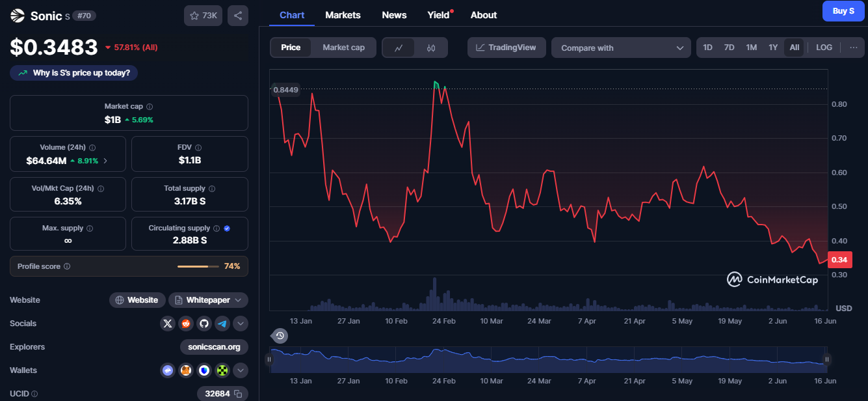Screen dimensions: 868x401
Task: Click Circulating supply info icon
Action: (x=217, y=228)
